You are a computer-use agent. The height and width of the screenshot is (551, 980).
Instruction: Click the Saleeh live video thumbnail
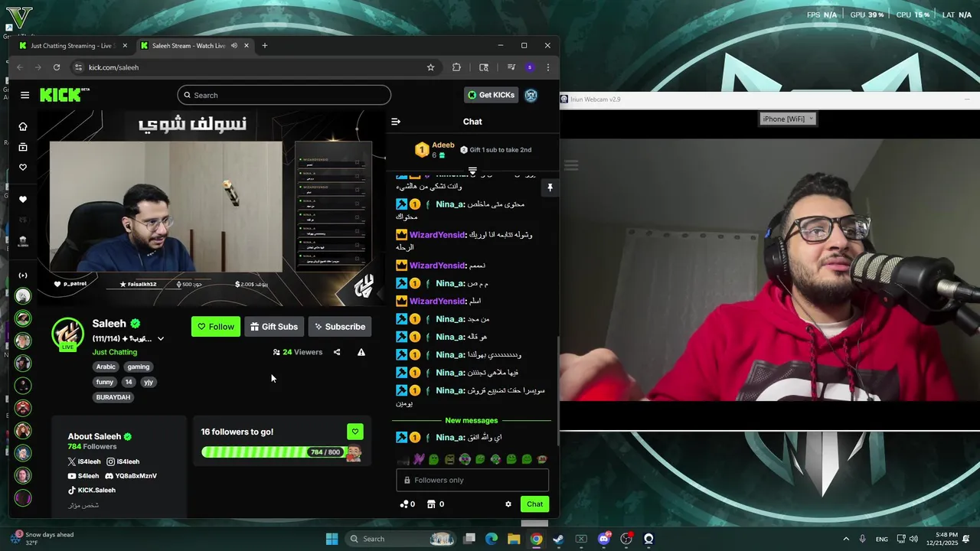click(166, 207)
